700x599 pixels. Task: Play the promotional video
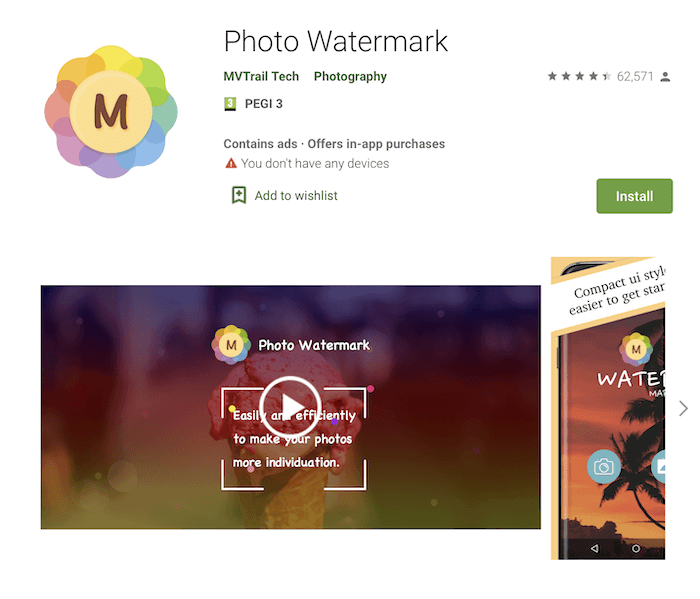pyautogui.click(x=290, y=407)
